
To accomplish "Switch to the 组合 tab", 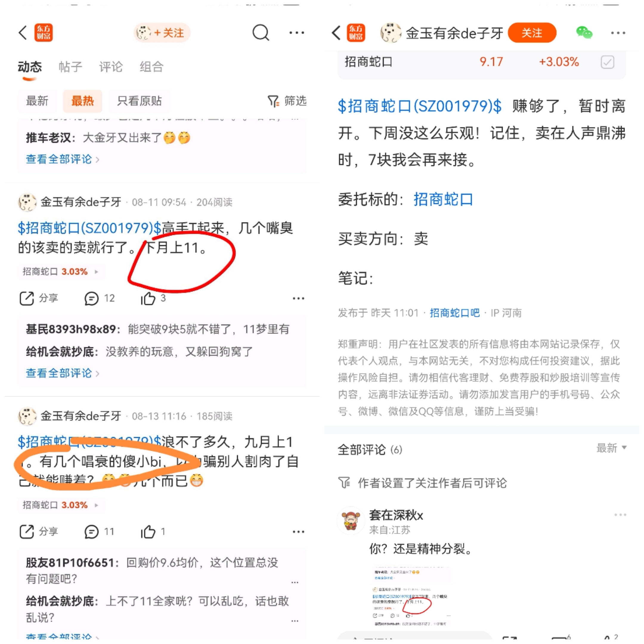I will point(151,67).
